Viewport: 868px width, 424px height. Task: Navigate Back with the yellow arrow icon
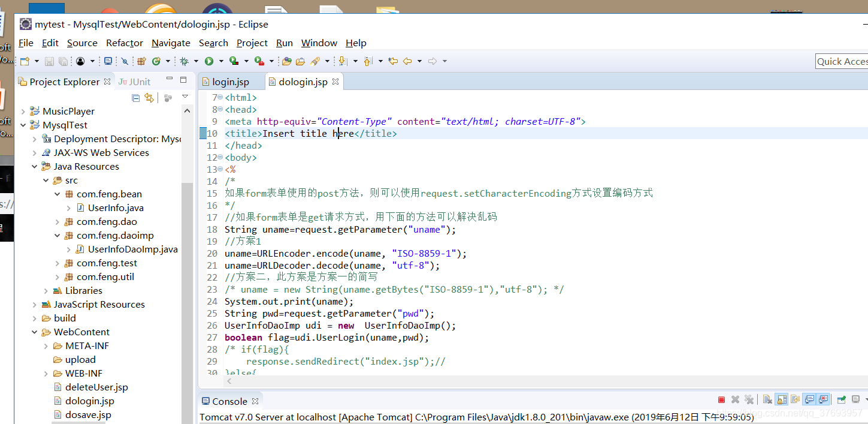click(x=407, y=61)
